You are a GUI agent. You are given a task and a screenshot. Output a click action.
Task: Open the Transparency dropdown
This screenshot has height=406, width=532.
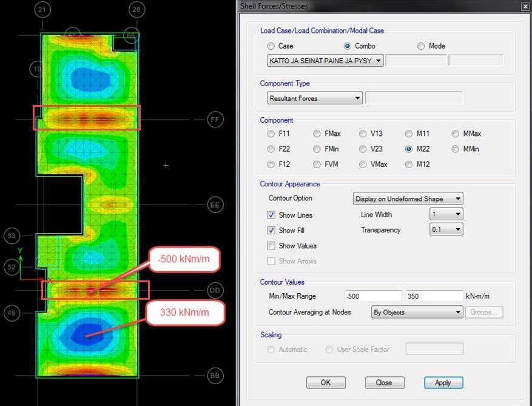pyautogui.click(x=446, y=229)
